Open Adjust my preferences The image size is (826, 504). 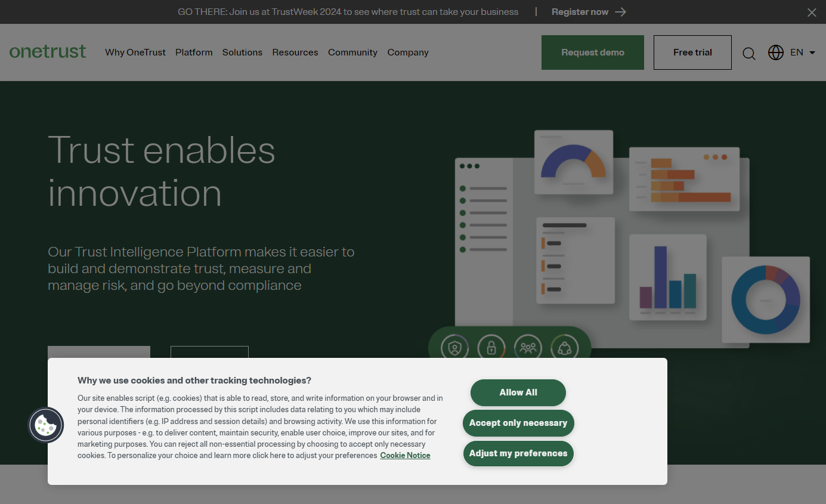pyautogui.click(x=518, y=453)
